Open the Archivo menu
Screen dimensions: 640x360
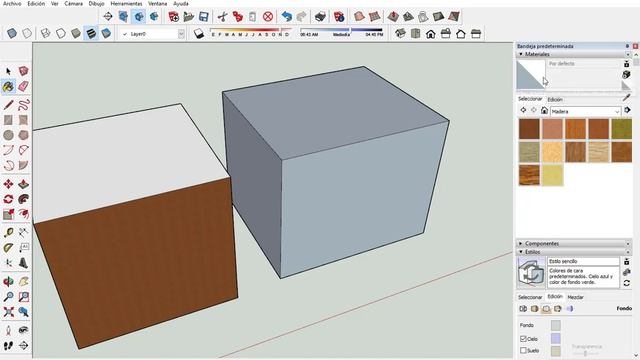12,3
